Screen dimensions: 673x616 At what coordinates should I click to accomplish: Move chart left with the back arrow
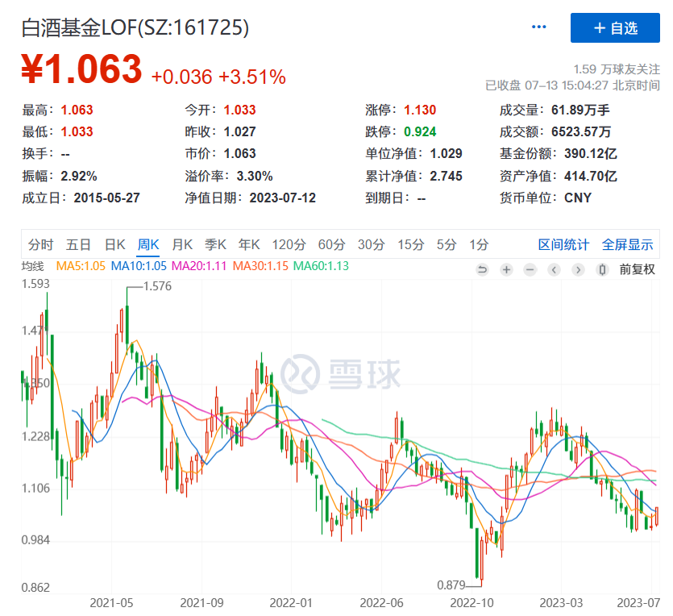pyautogui.click(x=554, y=269)
